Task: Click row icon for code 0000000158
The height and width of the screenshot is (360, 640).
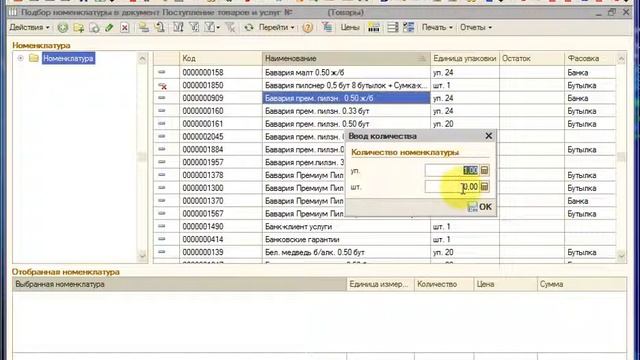Action: pos(162,72)
